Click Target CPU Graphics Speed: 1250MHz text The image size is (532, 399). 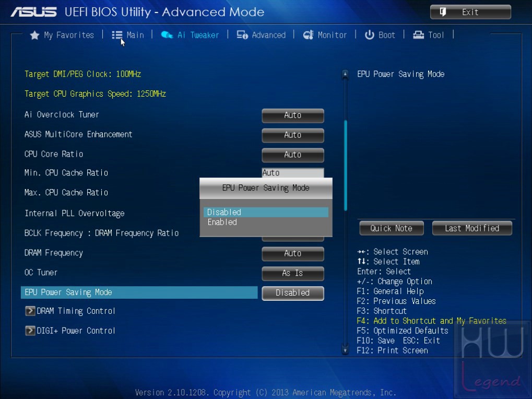click(95, 94)
